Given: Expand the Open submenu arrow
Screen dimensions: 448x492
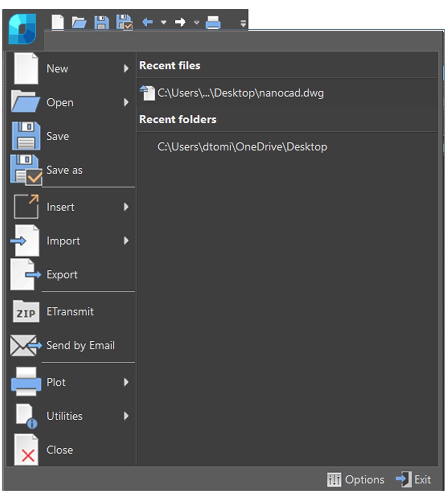Looking at the screenshot, I should pos(126,102).
